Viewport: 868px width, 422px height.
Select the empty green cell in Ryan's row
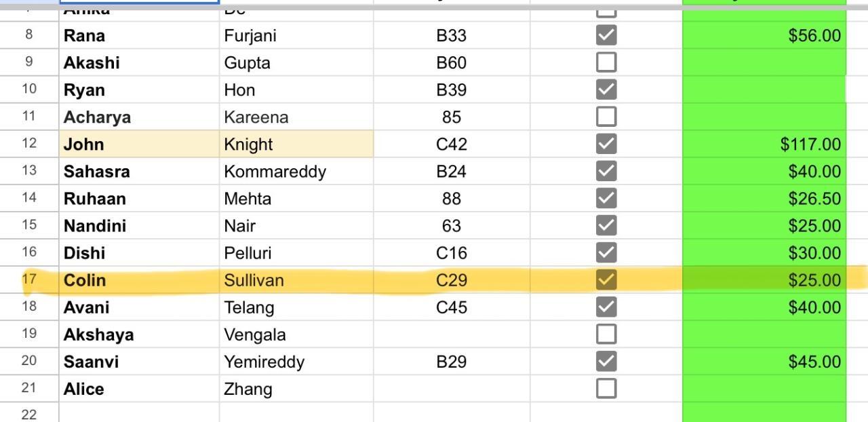click(764, 90)
